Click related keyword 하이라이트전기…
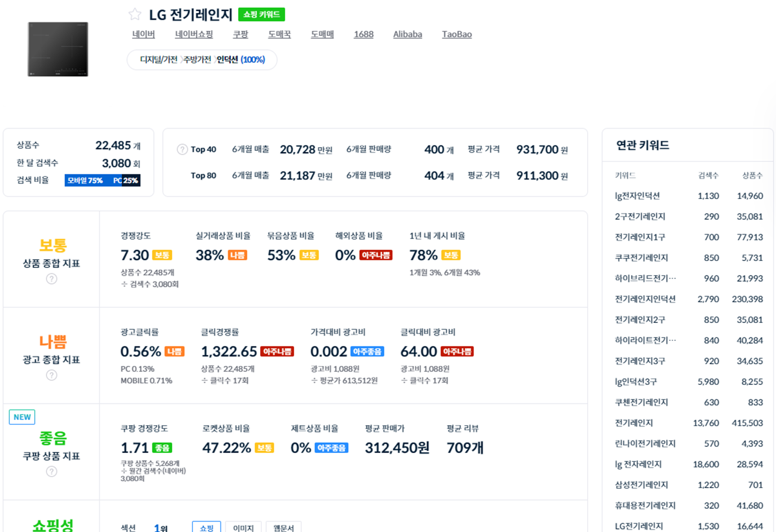This screenshot has height=532, width=776. point(645,340)
